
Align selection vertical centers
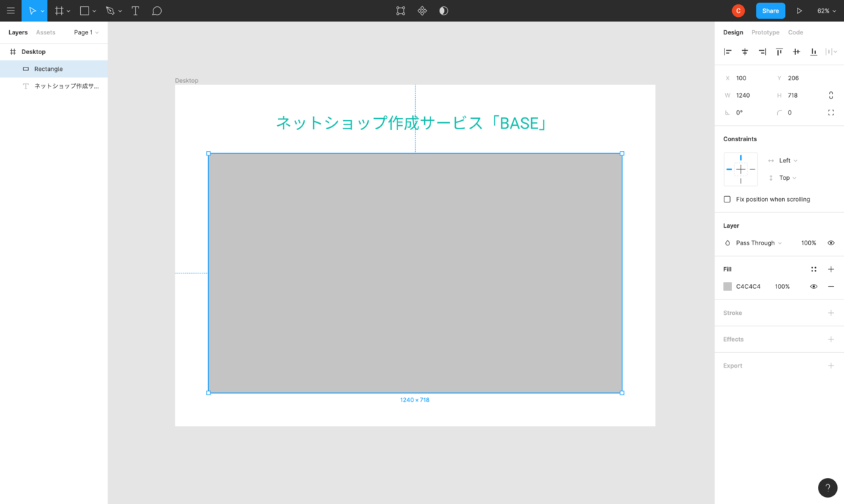(x=796, y=51)
